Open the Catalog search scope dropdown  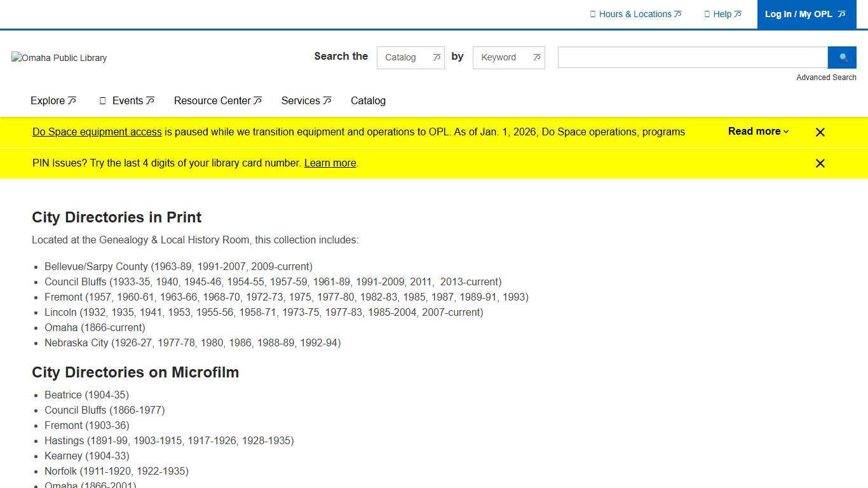pos(410,57)
